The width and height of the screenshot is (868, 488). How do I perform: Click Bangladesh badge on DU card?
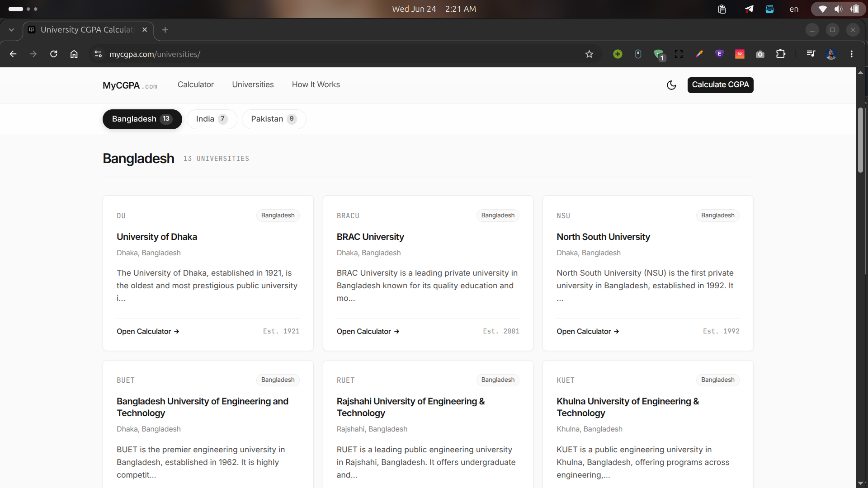click(x=278, y=216)
